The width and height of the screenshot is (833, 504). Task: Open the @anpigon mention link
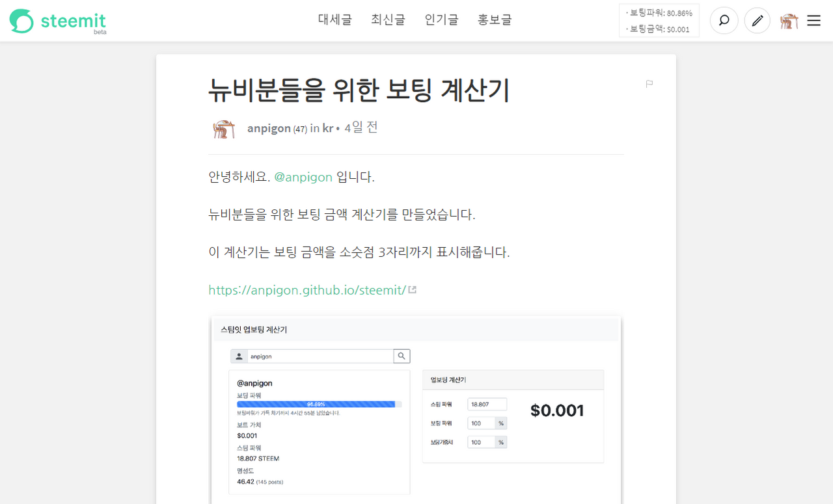point(303,177)
